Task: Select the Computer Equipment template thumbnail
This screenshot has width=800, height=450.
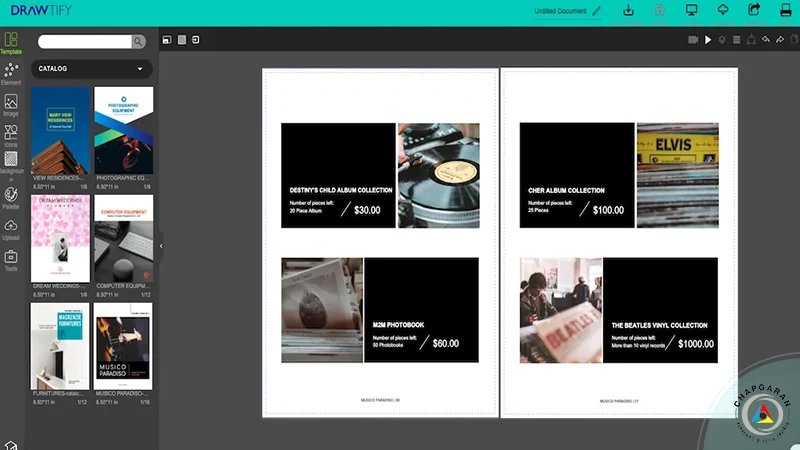Action: (x=123, y=239)
